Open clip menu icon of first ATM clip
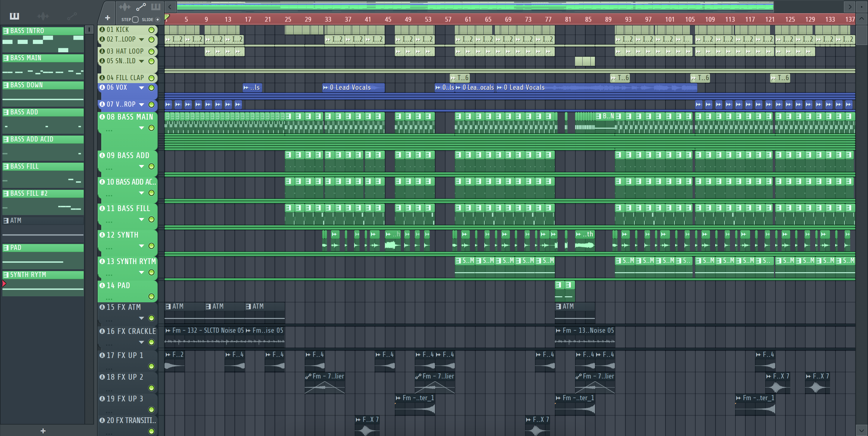Viewport: 868px width, 436px height. (168, 307)
